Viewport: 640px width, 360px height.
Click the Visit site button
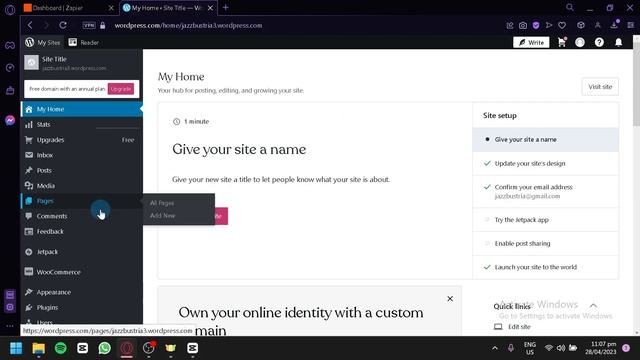point(600,87)
